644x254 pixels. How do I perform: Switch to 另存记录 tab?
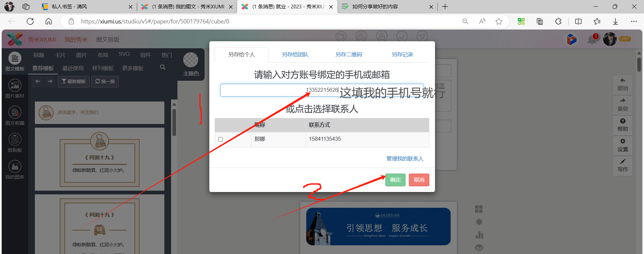[x=402, y=55]
